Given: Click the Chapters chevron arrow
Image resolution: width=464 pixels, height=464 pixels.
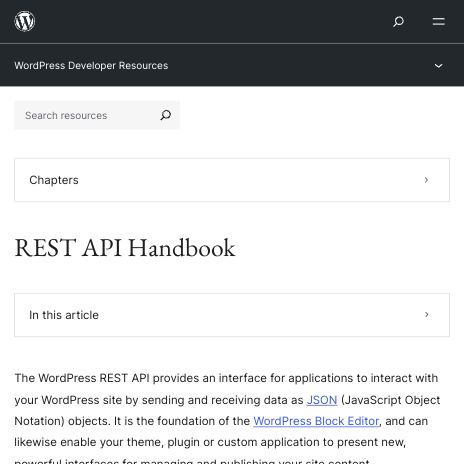Looking at the screenshot, I should click(426, 180).
